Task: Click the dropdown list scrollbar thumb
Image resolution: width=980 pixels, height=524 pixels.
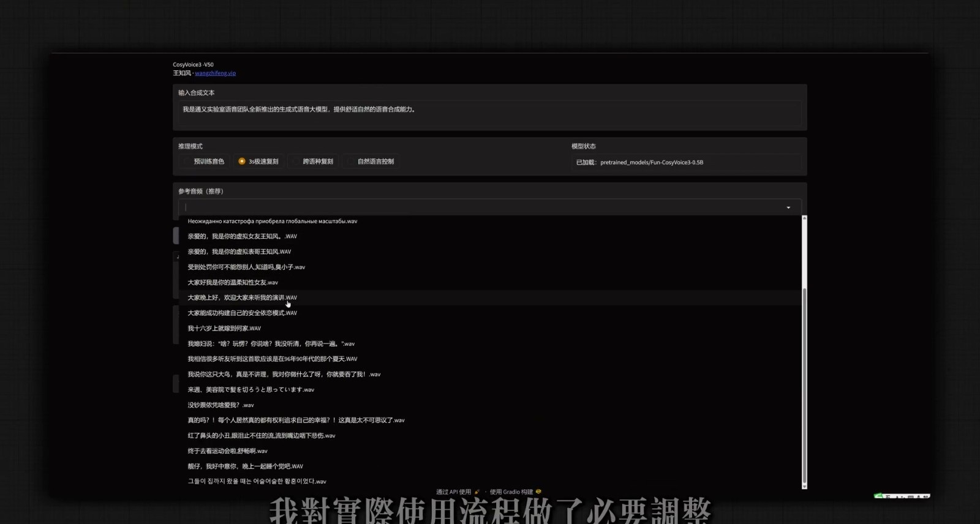Action: (804, 384)
